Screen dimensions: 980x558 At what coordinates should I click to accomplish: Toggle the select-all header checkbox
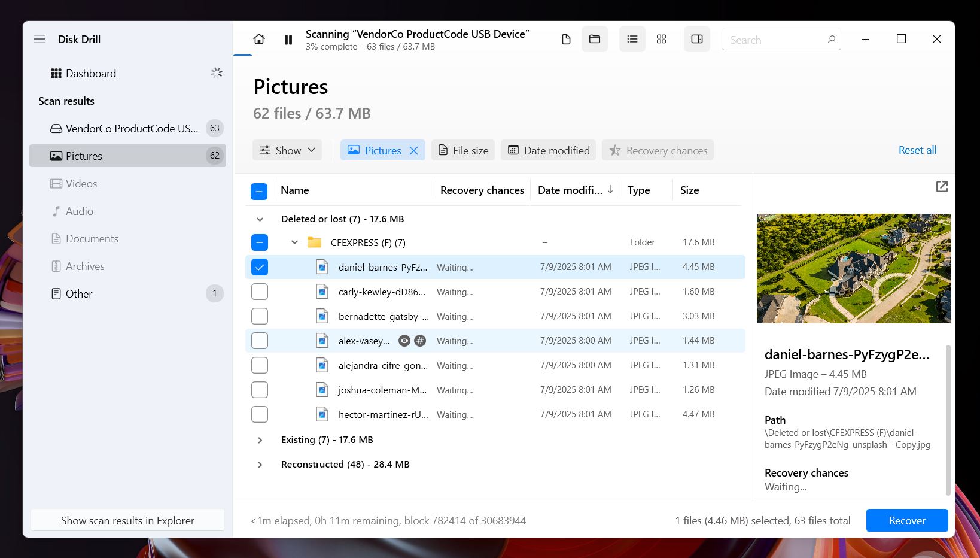[259, 191]
